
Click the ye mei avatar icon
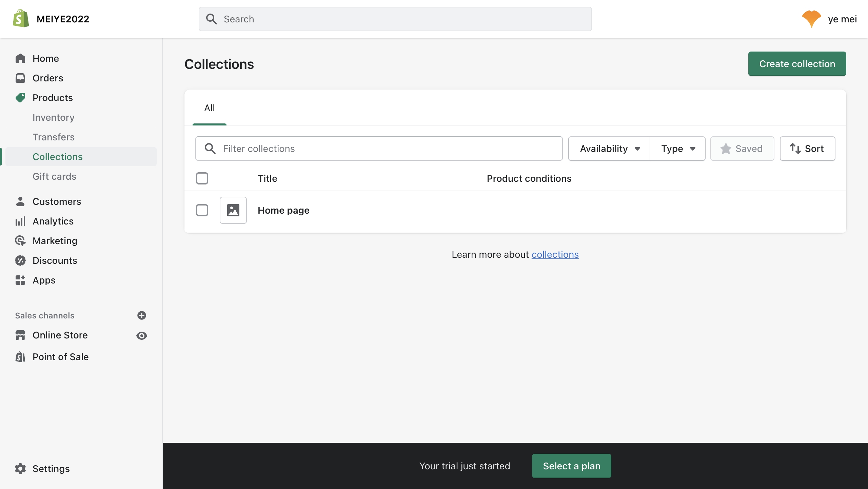click(811, 19)
